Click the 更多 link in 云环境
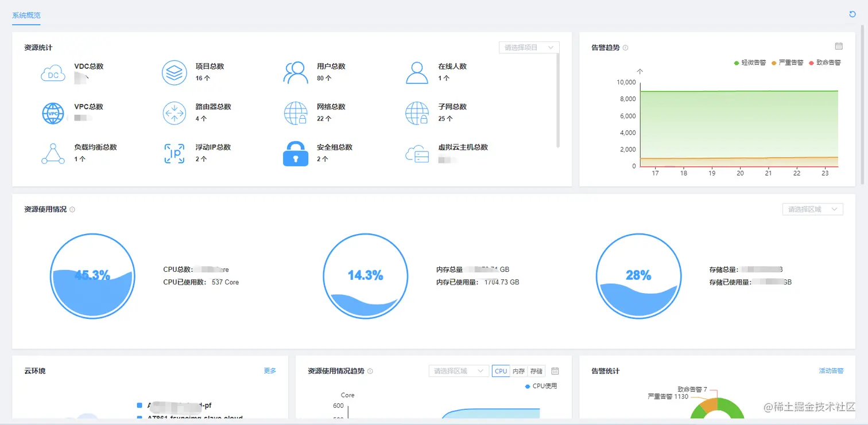Image resolution: width=868 pixels, height=425 pixels. click(x=270, y=371)
